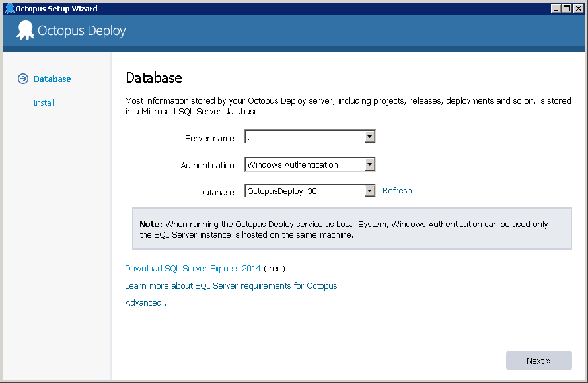The width and height of the screenshot is (588, 383).
Task: Minimize the Octopus Setup Wizard window
Action: [555, 9]
